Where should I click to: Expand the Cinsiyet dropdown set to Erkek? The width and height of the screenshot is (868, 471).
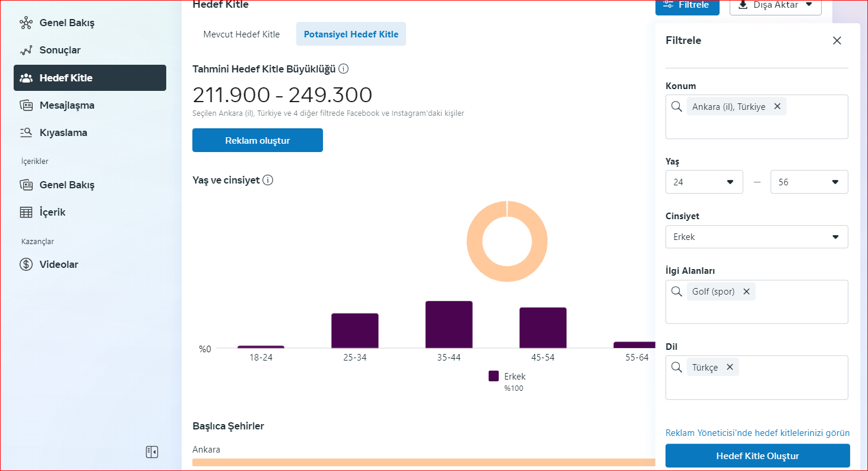(756, 237)
